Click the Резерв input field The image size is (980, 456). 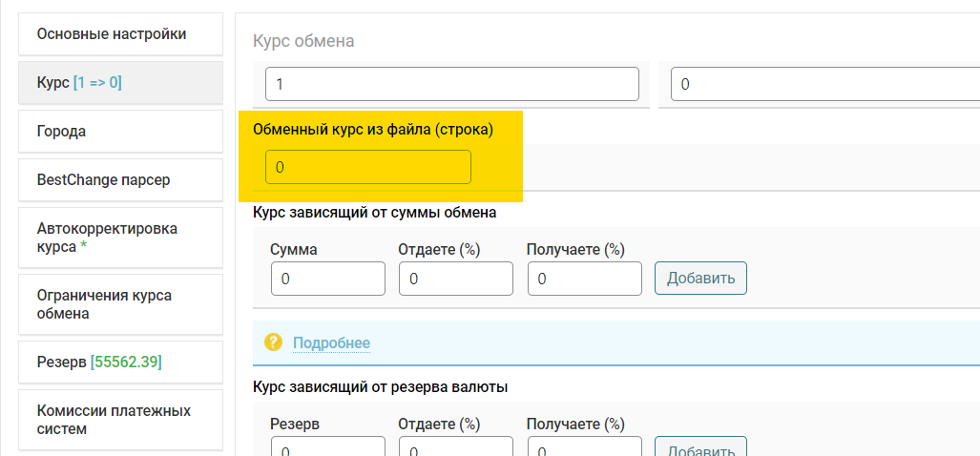328,446
